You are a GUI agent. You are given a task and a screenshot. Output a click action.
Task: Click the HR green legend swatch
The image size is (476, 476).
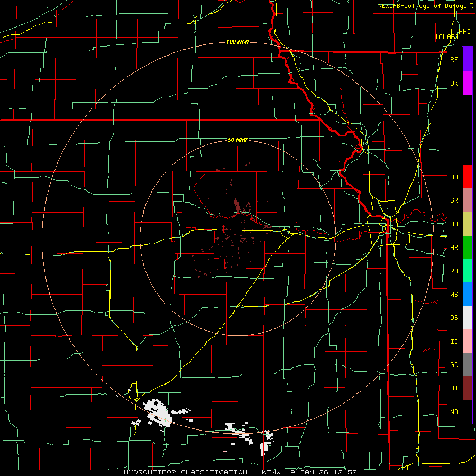pyautogui.click(x=467, y=248)
